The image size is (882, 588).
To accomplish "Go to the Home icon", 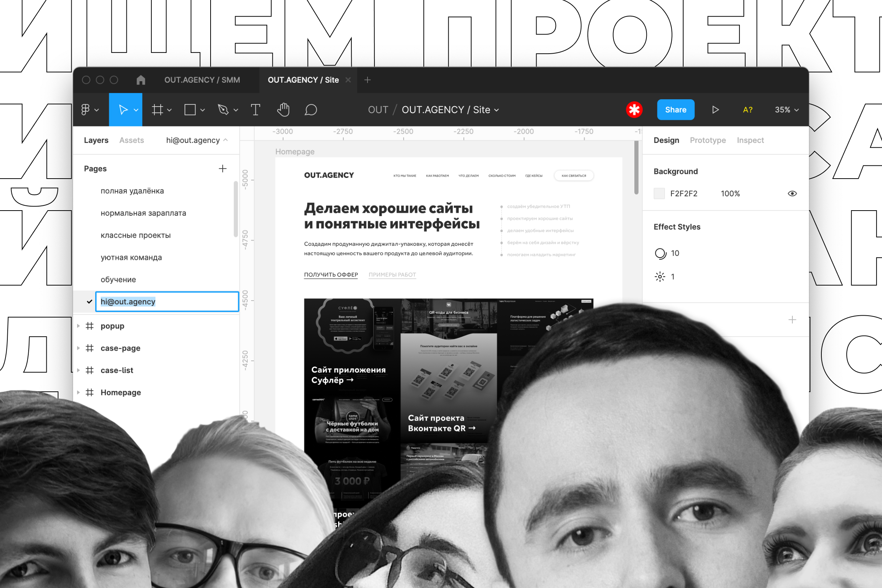I will point(141,80).
